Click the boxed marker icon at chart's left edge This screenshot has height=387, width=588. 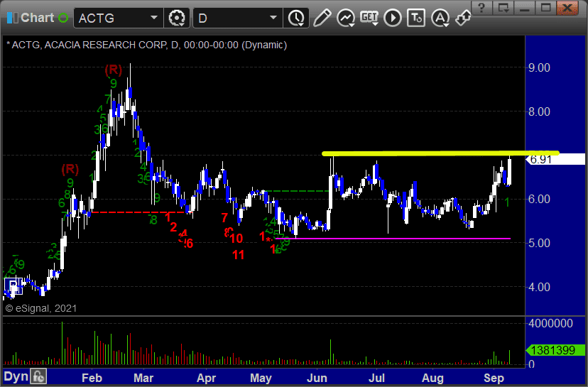coord(13,287)
